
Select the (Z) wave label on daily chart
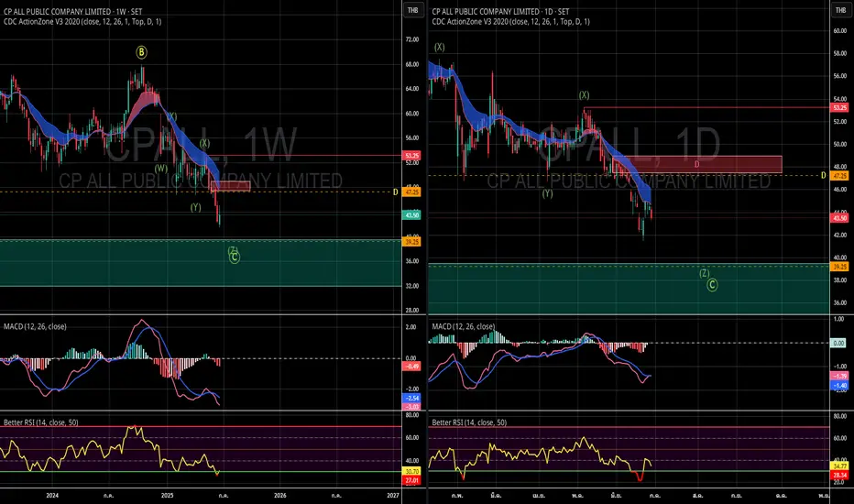coord(705,273)
